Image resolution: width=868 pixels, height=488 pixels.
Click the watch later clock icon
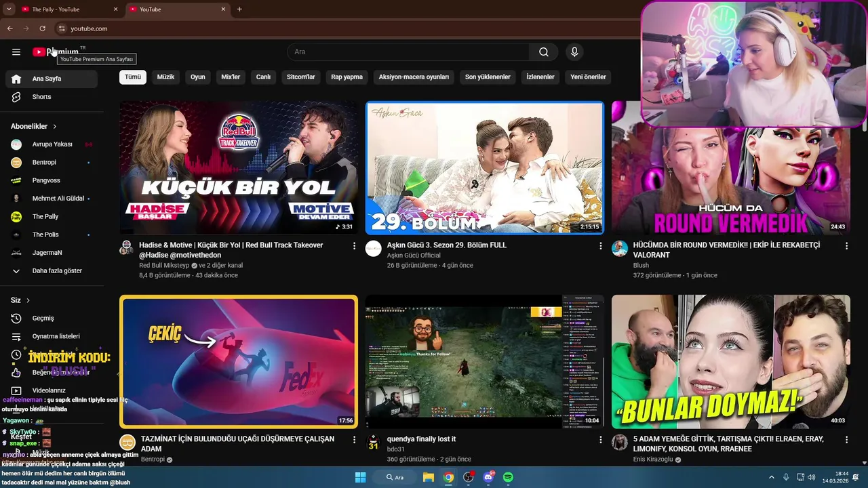pos(16,354)
